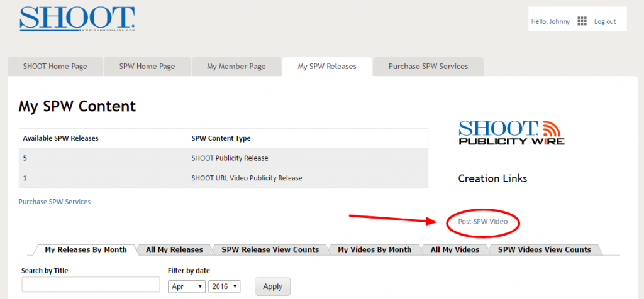Click the Post SPW Video link
The width and height of the screenshot is (644, 299).
[x=483, y=222]
